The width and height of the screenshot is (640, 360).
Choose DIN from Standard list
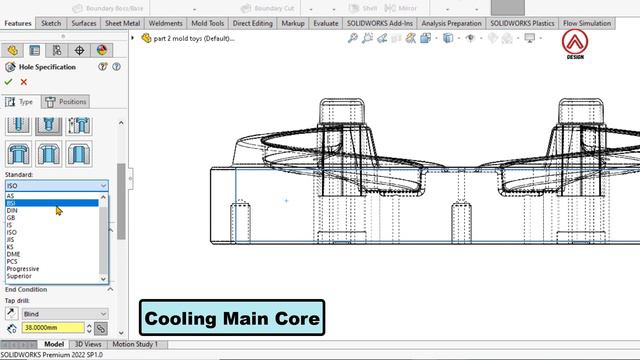point(52,210)
